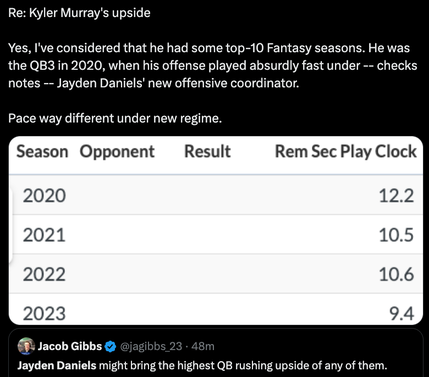Click the 10.5 play clock value
This screenshot has height=377, width=429.
pos(396,235)
